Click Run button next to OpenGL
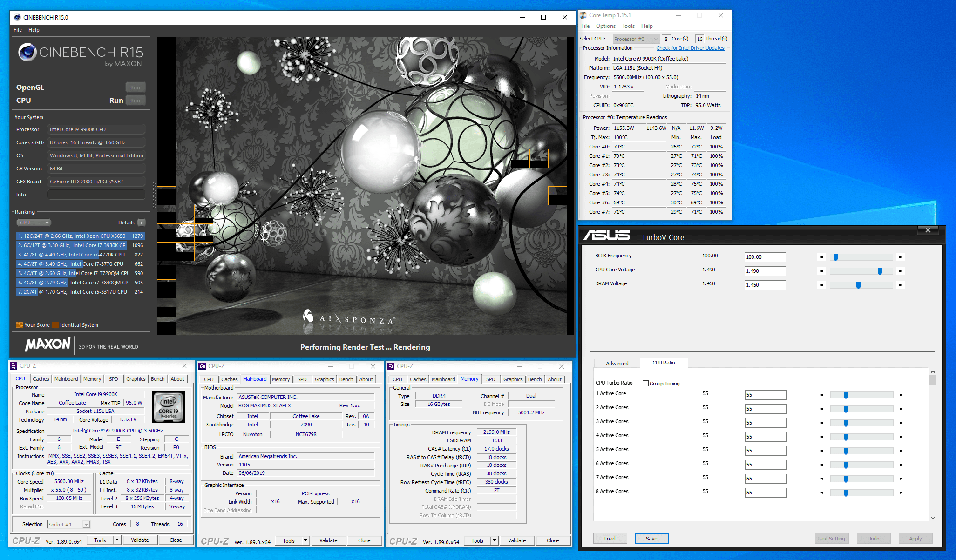 [135, 88]
